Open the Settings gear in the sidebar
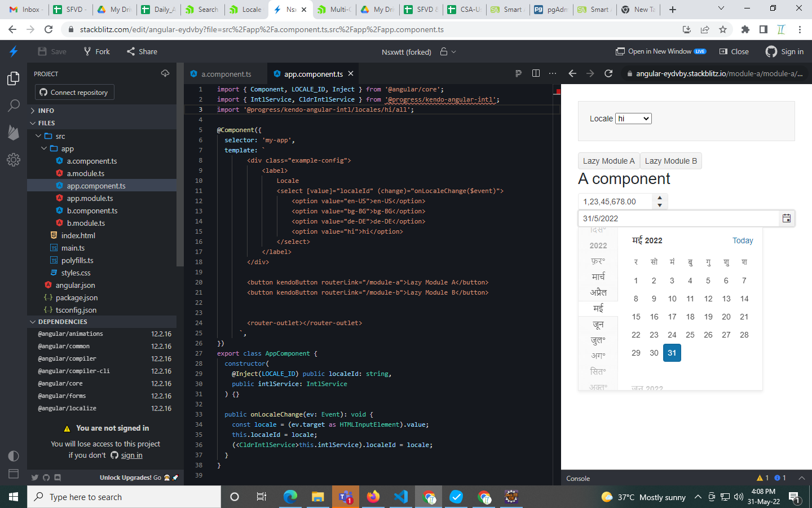Image resolution: width=812 pixels, height=508 pixels. (14, 160)
